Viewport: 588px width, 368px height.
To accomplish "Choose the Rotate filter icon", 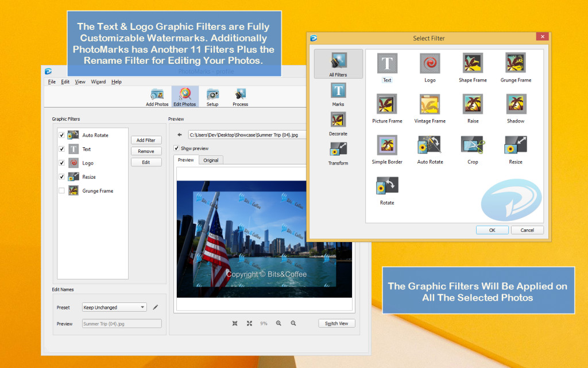I will click(387, 190).
